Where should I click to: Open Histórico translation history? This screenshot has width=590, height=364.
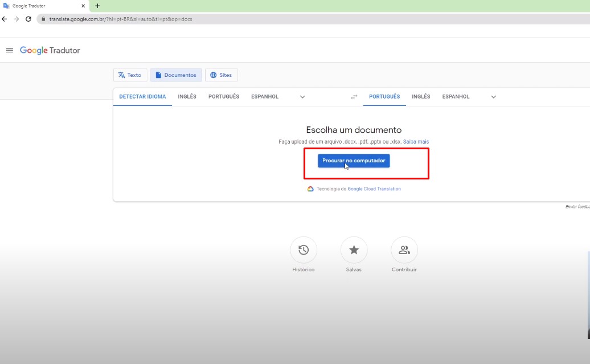tap(304, 250)
